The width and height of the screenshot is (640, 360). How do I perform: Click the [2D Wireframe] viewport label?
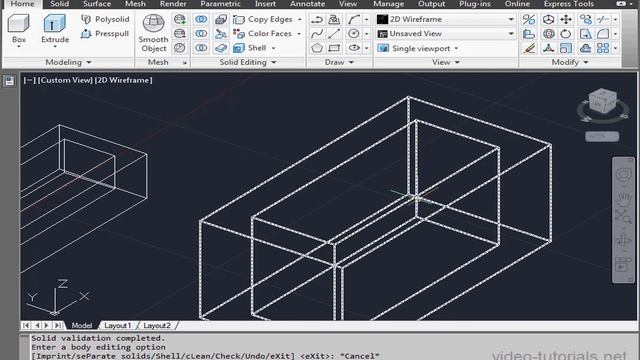pos(124,80)
